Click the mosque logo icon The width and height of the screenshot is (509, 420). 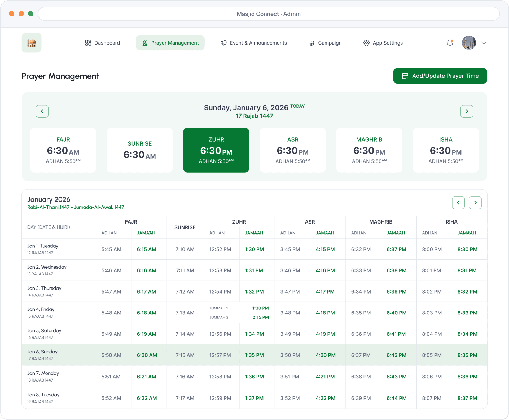click(32, 43)
